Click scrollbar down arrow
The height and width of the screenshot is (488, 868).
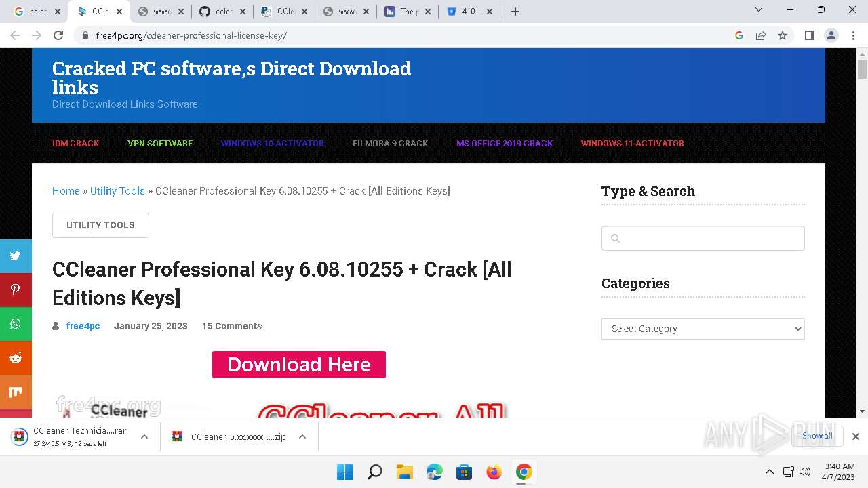863,411
